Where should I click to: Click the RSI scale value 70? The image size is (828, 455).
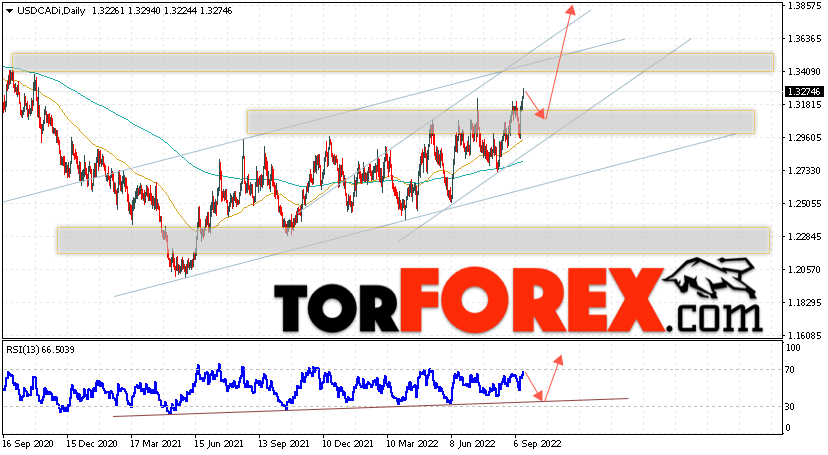pyautogui.click(x=790, y=370)
